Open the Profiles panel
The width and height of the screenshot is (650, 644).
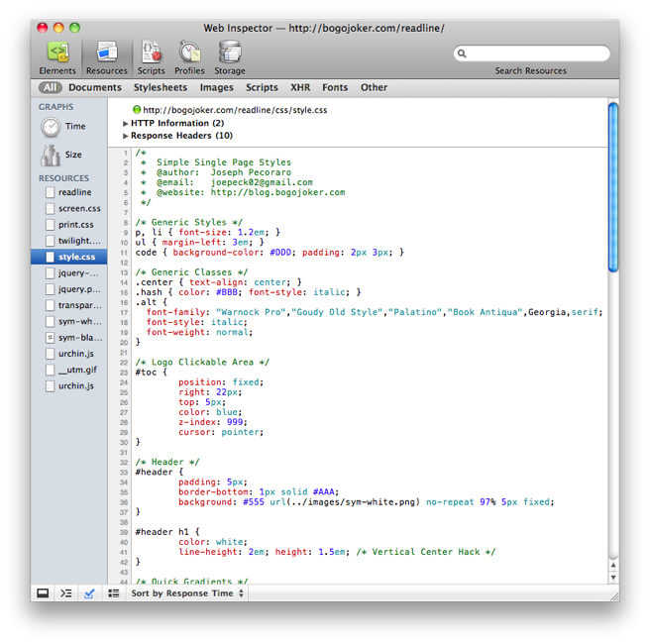(x=189, y=58)
